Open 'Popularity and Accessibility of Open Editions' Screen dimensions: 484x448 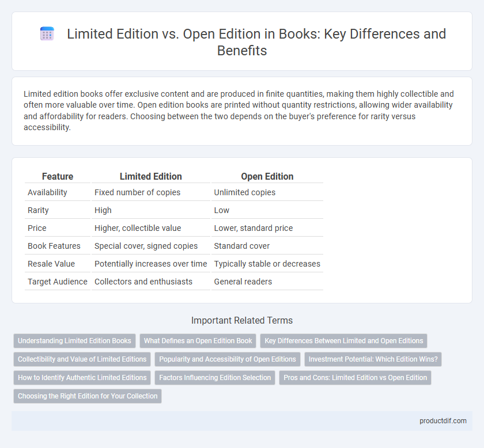[x=228, y=359]
